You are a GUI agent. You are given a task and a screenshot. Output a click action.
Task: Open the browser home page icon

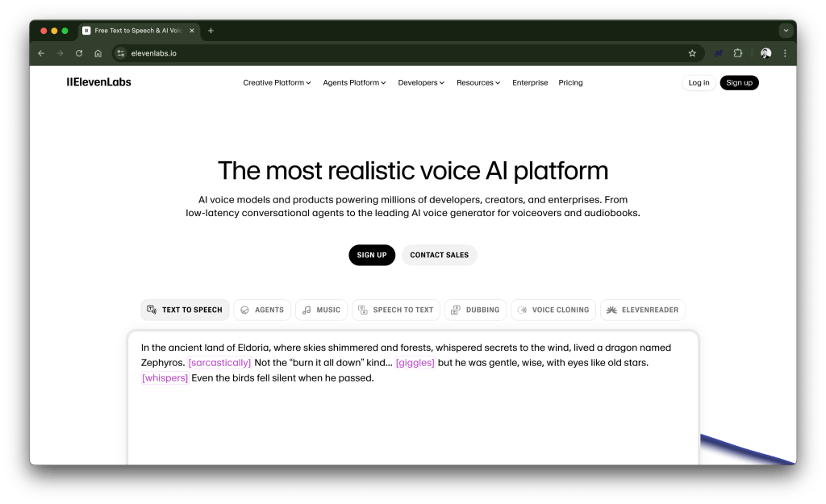(x=98, y=53)
